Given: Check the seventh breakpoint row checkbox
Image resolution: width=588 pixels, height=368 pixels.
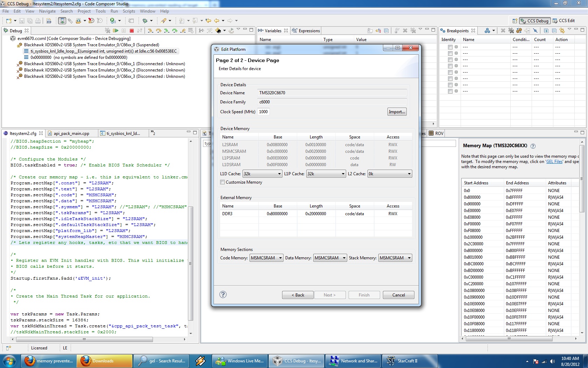Looking at the screenshot, I should click(x=450, y=85).
